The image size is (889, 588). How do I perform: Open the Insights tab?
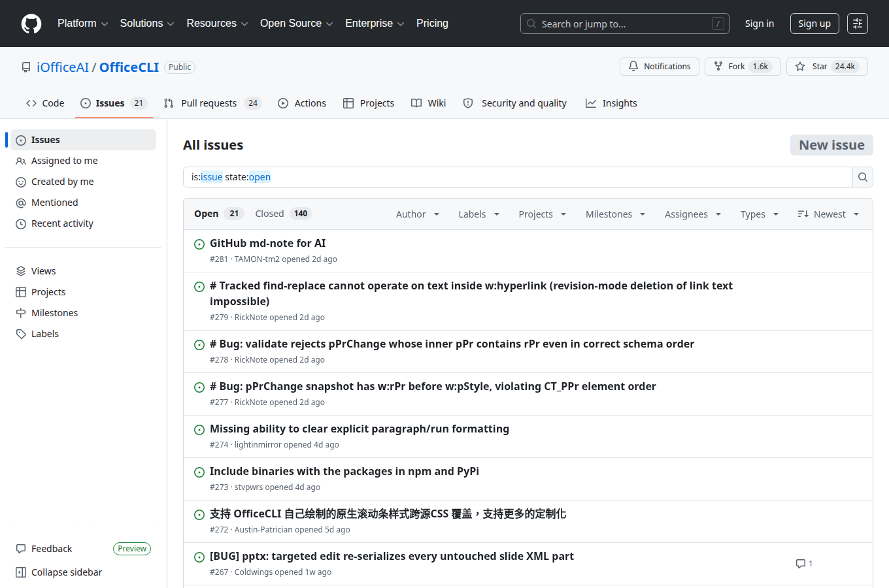click(x=611, y=103)
